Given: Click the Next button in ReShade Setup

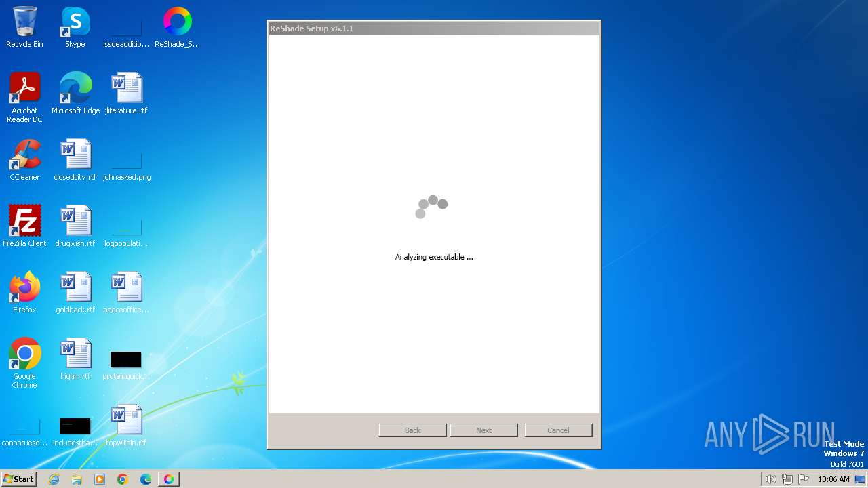Looking at the screenshot, I should [484, 430].
